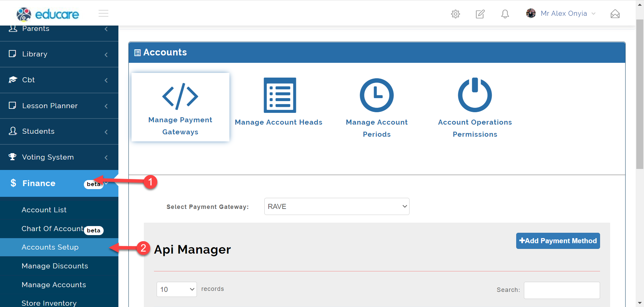The width and height of the screenshot is (644, 307).
Task: Open Manage Account Periods link text
Action: (377, 128)
